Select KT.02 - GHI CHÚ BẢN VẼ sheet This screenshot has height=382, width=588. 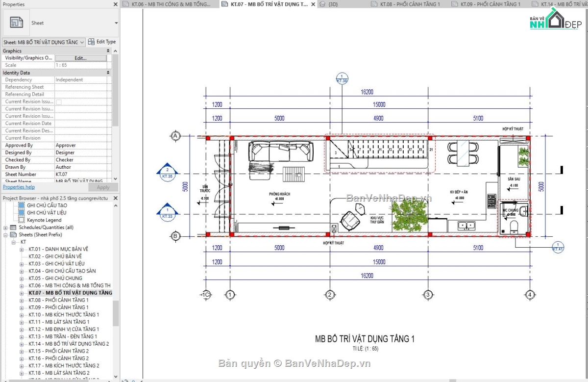tap(55, 256)
